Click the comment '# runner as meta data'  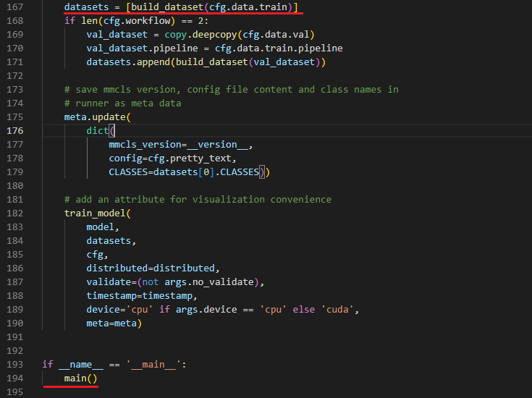click(123, 103)
